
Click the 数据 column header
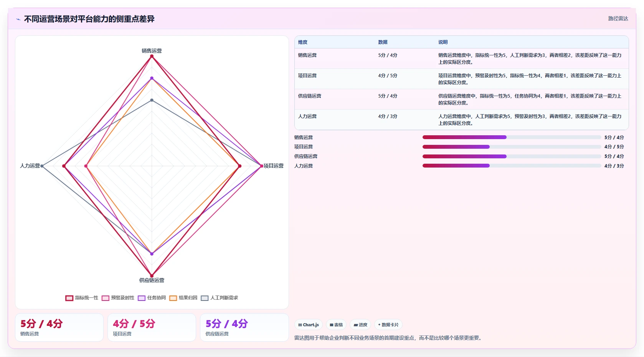[x=383, y=42]
